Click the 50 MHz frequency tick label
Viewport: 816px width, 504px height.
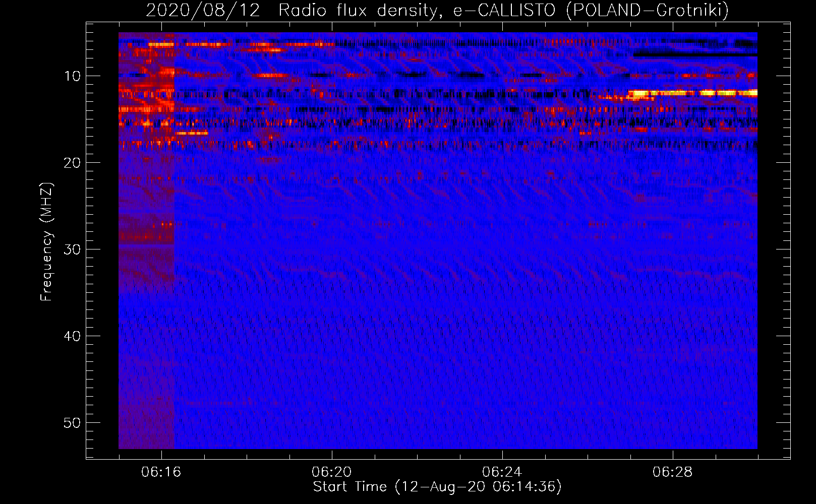[x=72, y=423]
